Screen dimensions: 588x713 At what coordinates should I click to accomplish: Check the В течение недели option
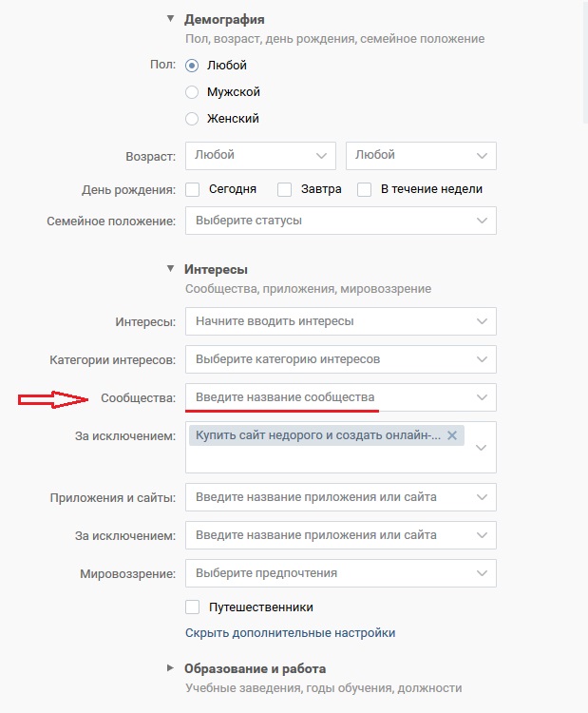tap(365, 189)
